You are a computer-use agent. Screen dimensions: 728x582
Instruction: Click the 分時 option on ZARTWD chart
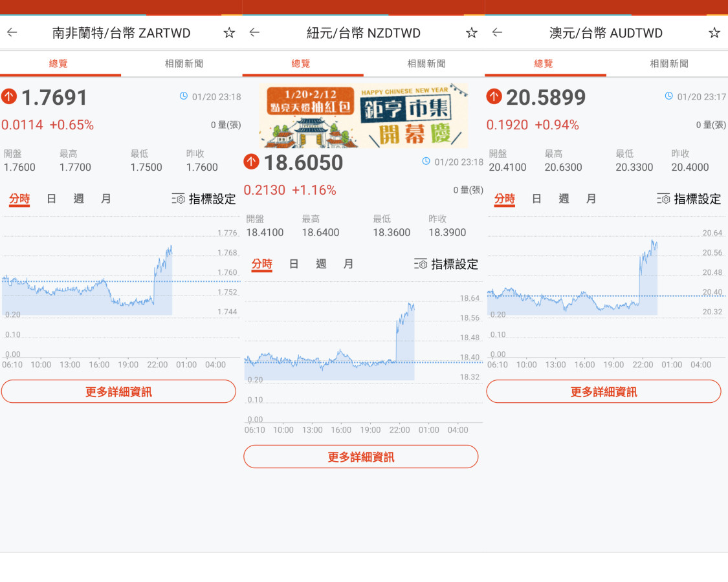19,199
